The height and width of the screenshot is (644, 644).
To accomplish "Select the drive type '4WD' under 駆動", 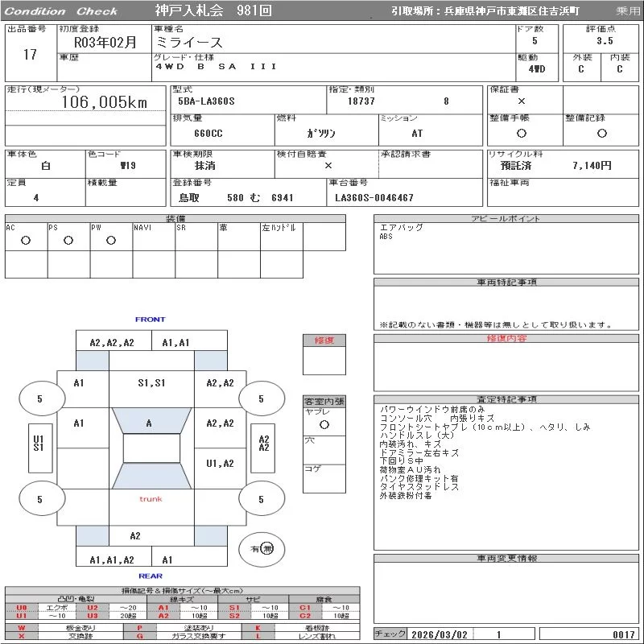I will pos(537,69).
